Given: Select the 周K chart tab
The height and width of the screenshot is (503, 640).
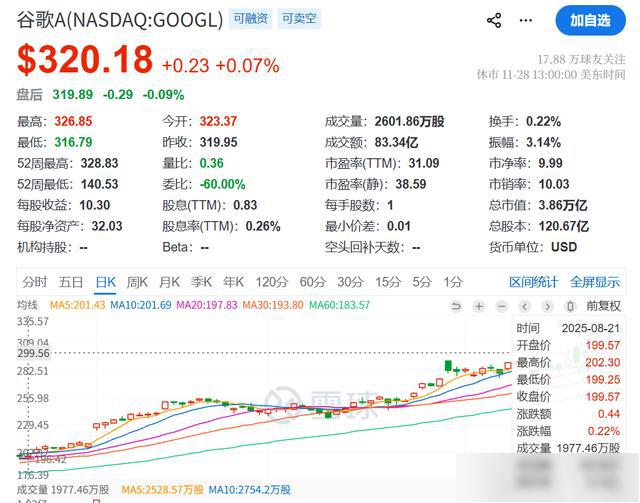Looking at the screenshot, I should 137,282.
